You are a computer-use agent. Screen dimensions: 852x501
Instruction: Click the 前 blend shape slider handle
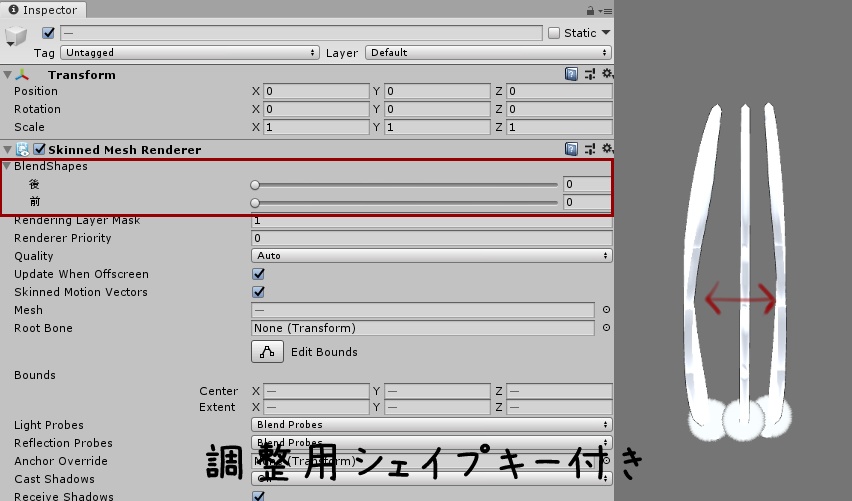pos(255,203)
